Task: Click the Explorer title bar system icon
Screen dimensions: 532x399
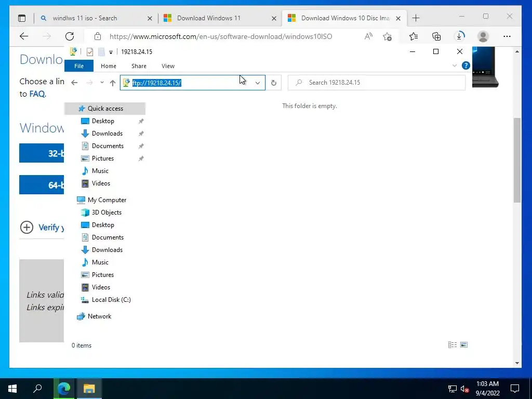Action: tap(73, 51)
